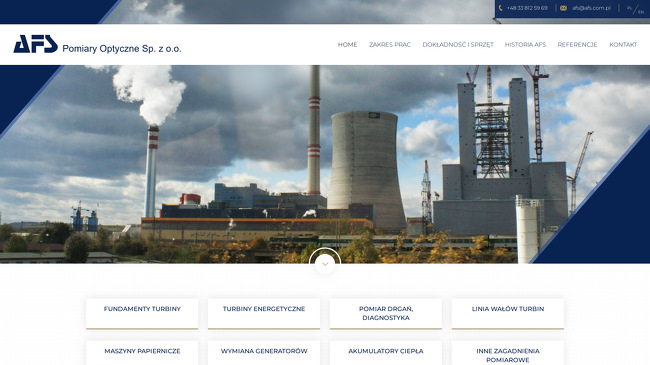Image resolution: width=650 pixels, height=365 pixels.
Task: Open the Referencje menu item
Action: pyautogui.click(x=577, y=44)
